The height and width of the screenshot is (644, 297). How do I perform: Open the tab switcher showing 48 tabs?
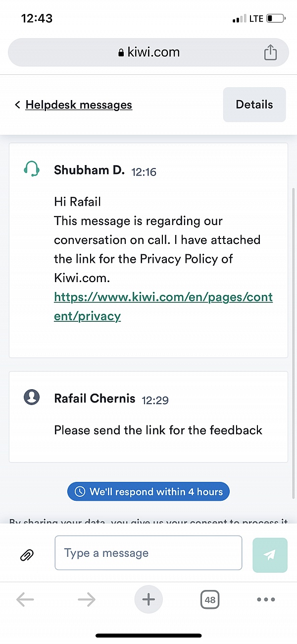[x=210, y=600]
